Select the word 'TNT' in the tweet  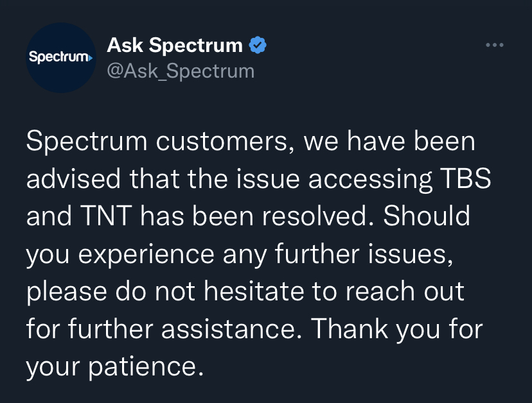106,216
